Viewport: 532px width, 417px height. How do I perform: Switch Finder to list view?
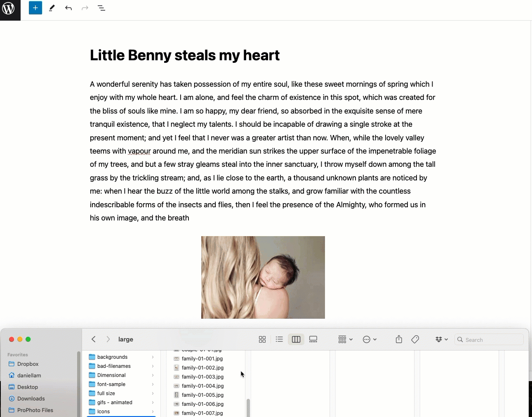point(279,339)
